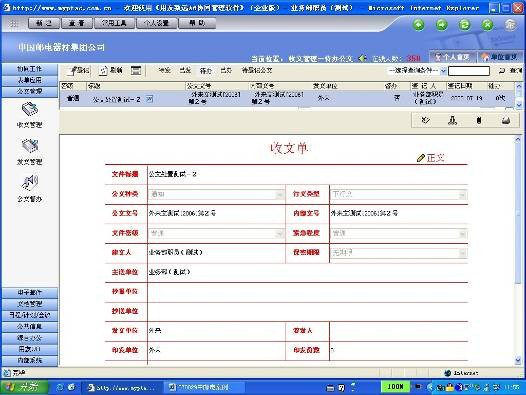Open the schedule/plan/meeting sidebar section
This screenshot has height=395, width=526.
point(30,315)
